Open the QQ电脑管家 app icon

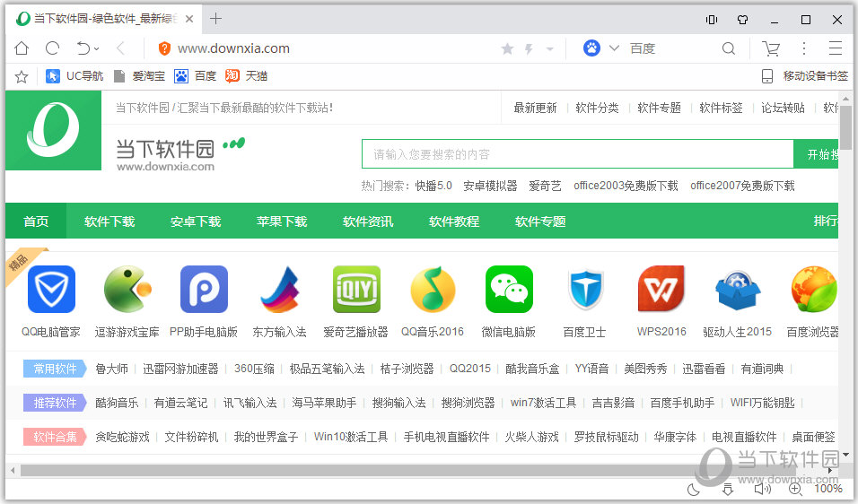[51, 289]
